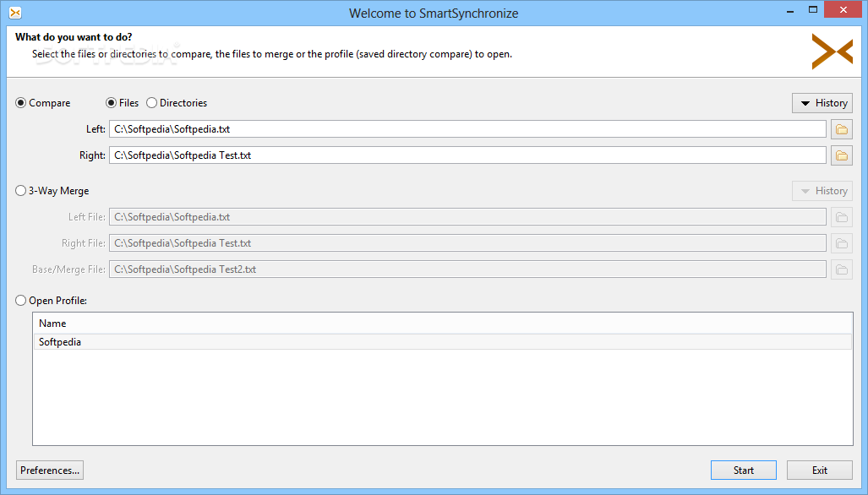Select the Softpedia profile row
This screenshot has width=868, height=495.
pos(442,342)
